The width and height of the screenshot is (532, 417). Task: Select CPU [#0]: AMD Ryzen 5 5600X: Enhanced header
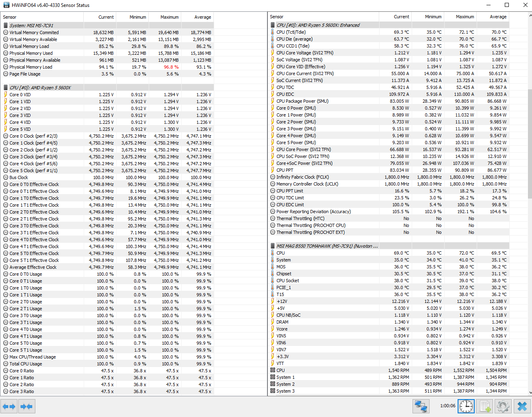click(x=389, y=25)
